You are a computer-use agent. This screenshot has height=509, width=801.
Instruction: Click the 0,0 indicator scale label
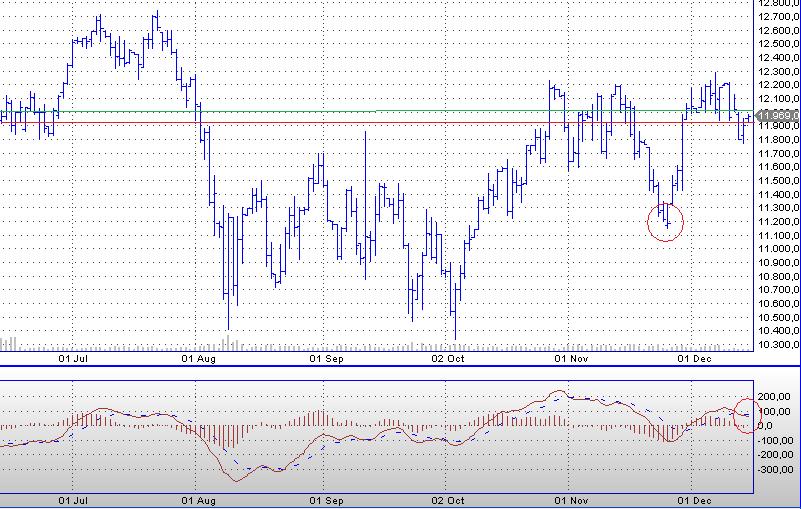[765, 426]
